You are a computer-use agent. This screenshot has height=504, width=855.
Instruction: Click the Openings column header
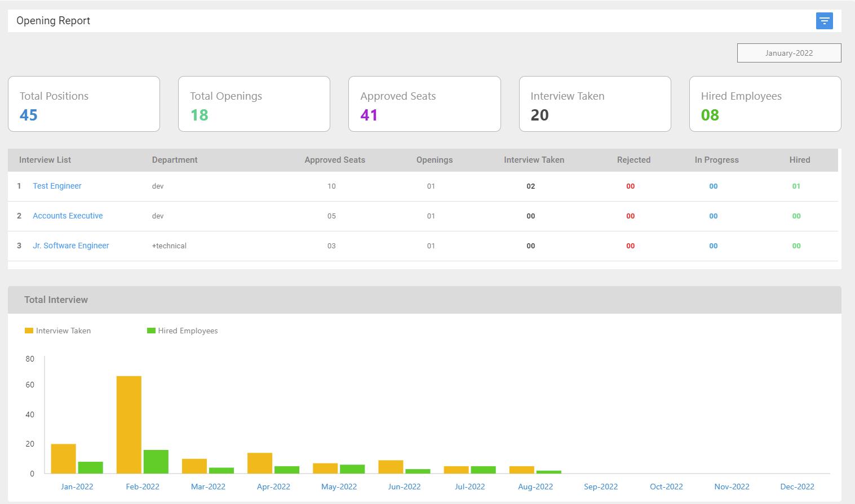coord(435,160)
